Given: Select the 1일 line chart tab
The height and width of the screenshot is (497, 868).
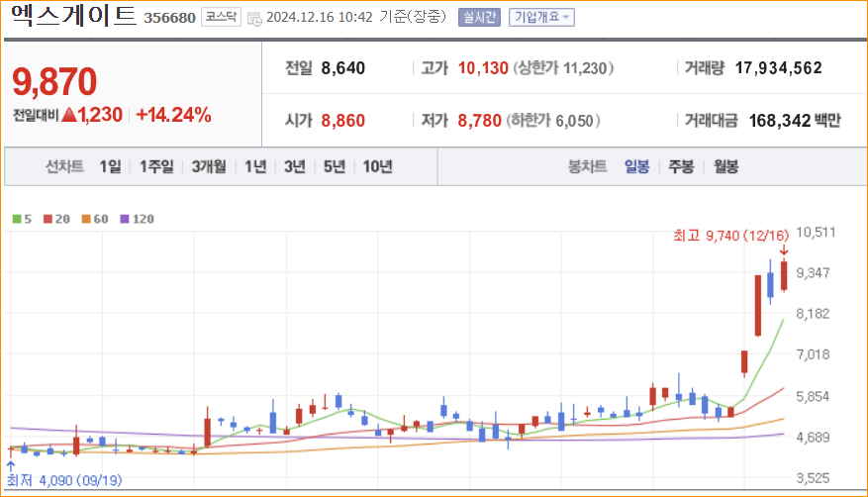Looking at the screenshot, I should tap(110, 166).
